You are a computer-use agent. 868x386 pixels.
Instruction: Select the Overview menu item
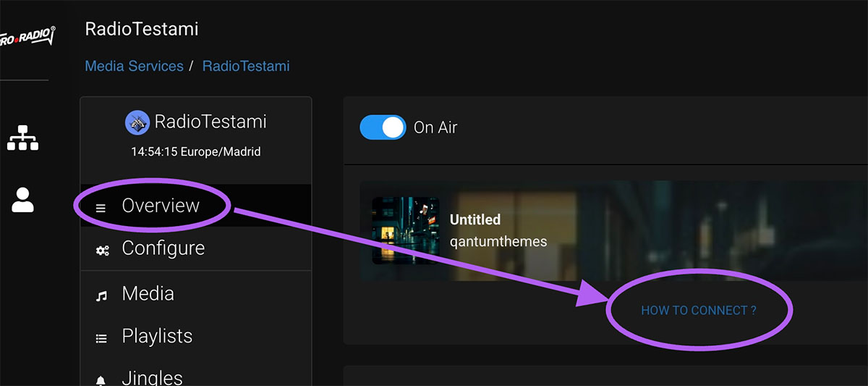pos(161,206)
